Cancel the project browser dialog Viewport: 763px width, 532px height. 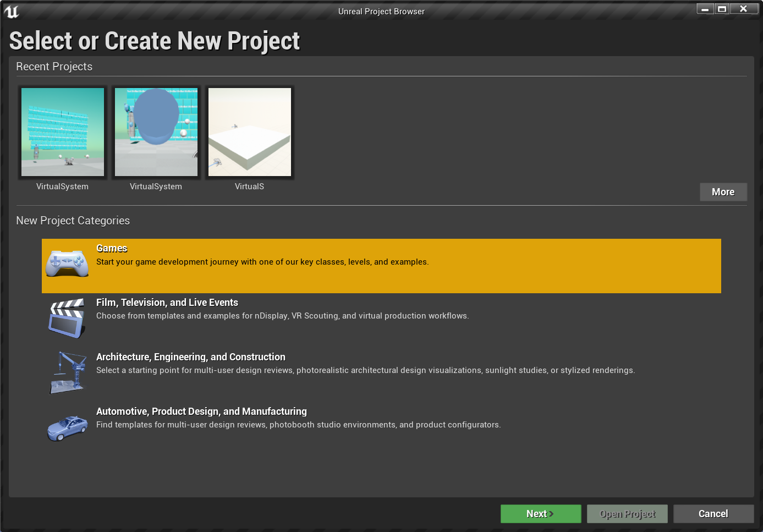tap(713, 514)
